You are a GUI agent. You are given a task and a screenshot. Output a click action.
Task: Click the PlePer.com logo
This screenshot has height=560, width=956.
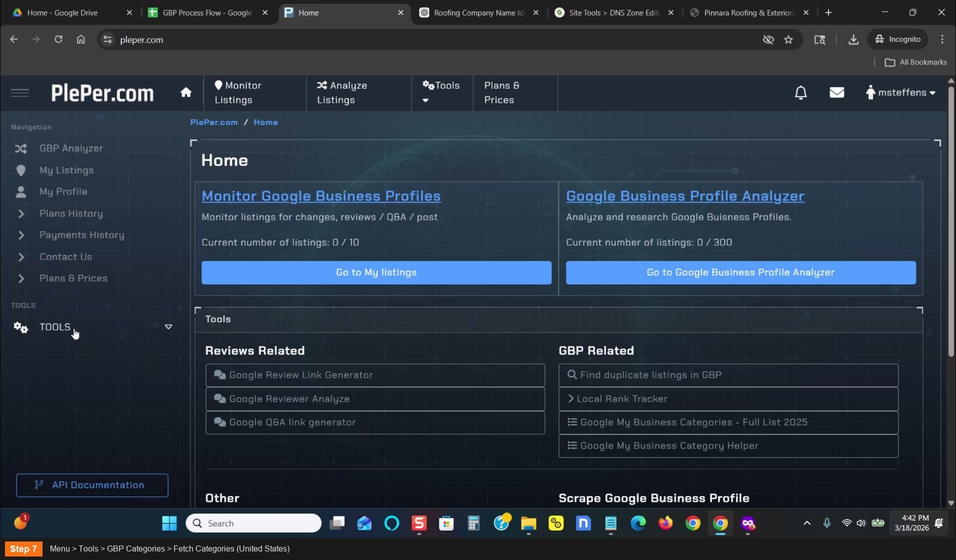tap(102, 93)
